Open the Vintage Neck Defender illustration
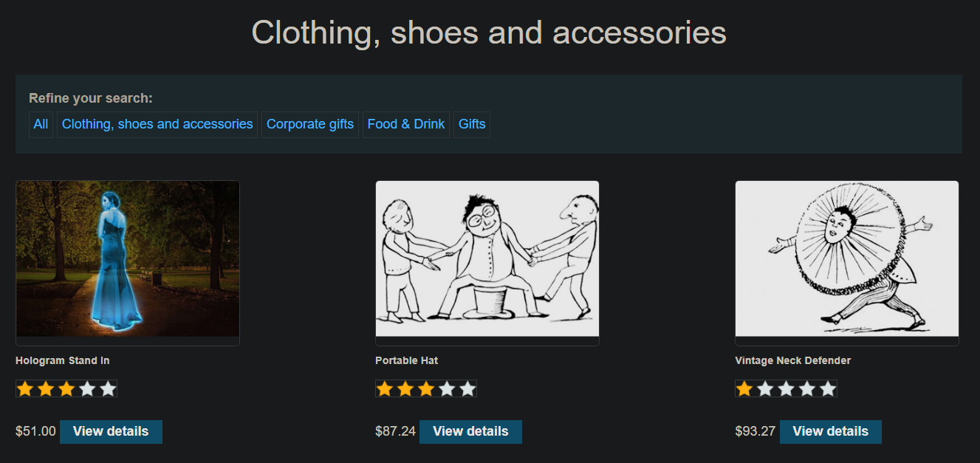Viewport: 980px width, 463px height. pos(847,259)
